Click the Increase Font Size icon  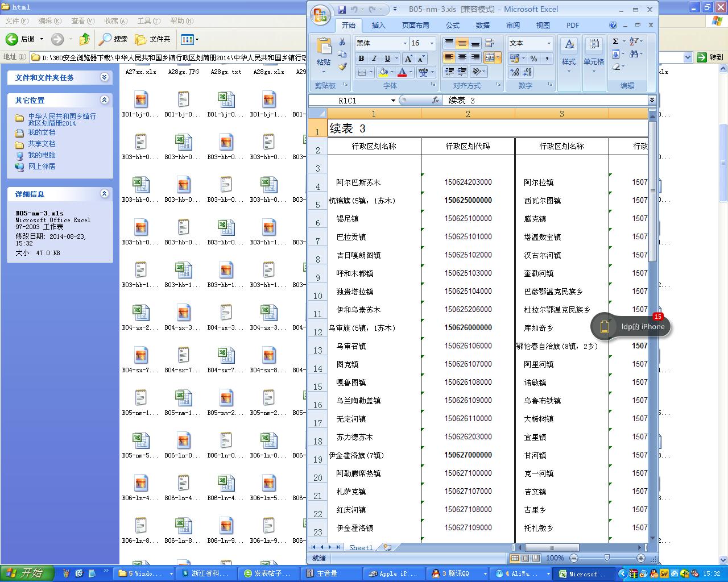coord(408,59)
